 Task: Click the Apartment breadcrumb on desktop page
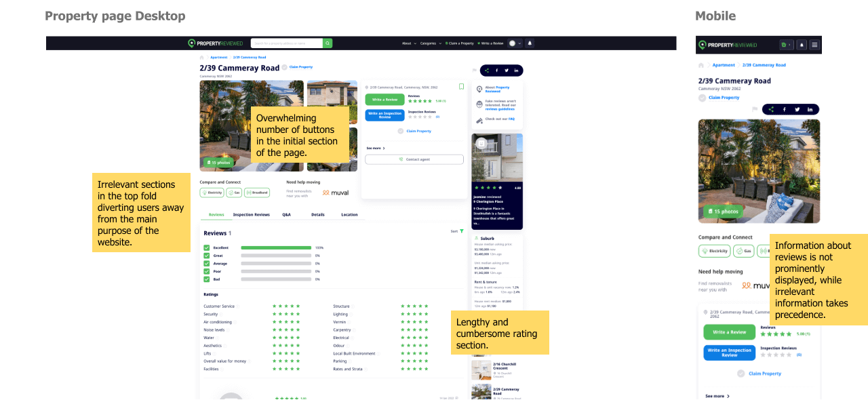click(x=219, y=58)
